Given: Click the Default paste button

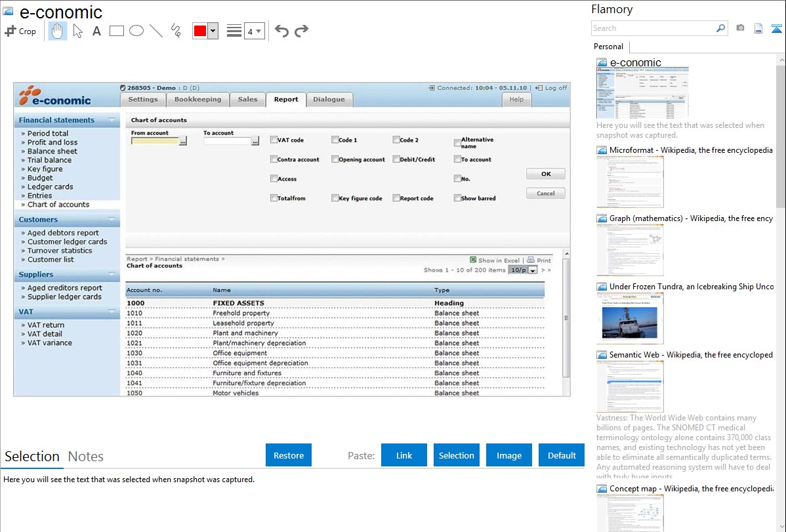Looking at the screenshot, I should (562, 455).
